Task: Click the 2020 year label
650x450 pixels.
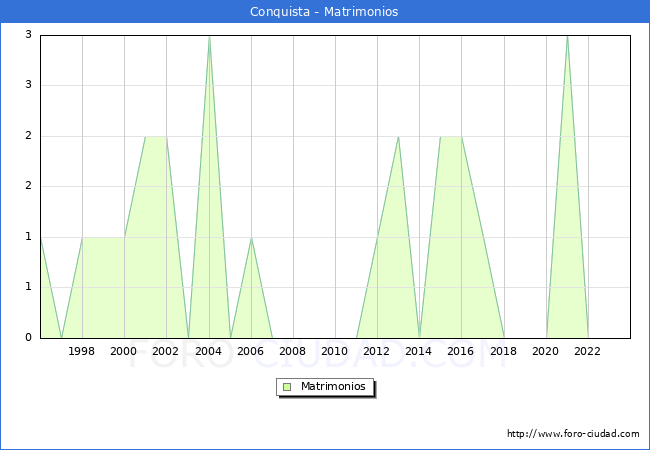Action: point(546,351)
